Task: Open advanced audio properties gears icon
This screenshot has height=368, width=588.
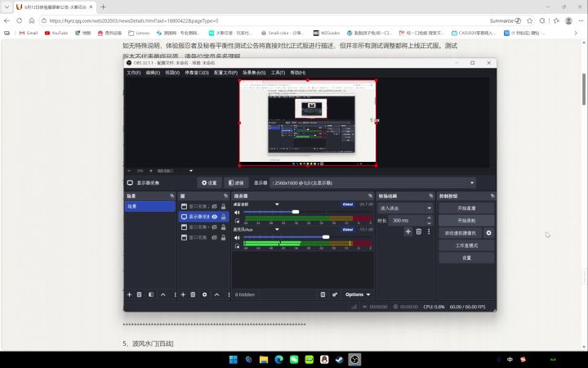Action: [335, 294]
